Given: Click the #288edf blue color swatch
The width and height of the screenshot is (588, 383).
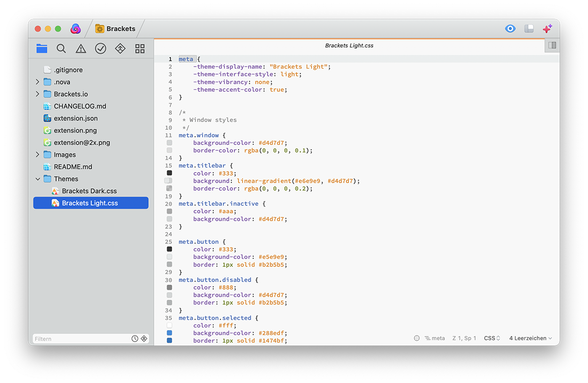Looking at the screenshot, I should (169, 333).
